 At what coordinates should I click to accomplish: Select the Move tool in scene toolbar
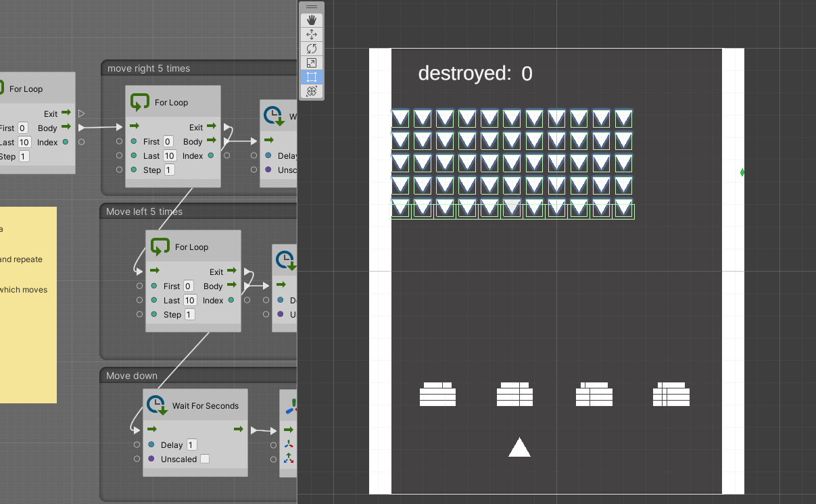coord(312,34)
